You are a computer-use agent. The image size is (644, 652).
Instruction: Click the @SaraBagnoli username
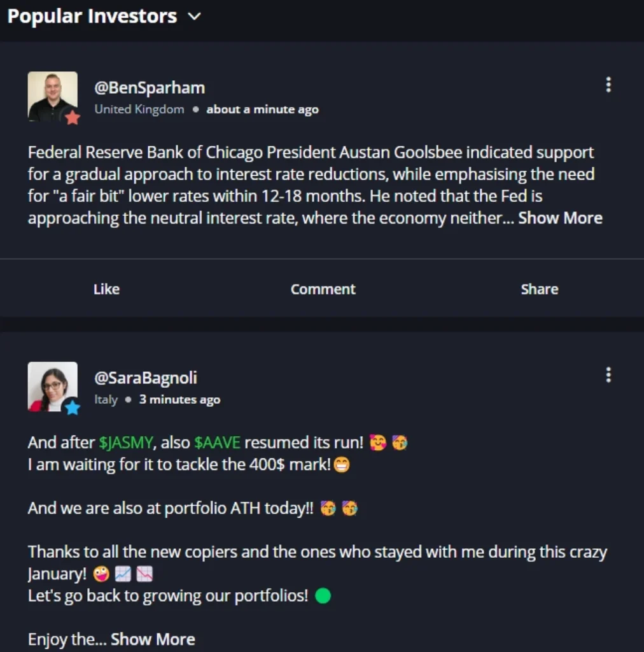(146, 378)
